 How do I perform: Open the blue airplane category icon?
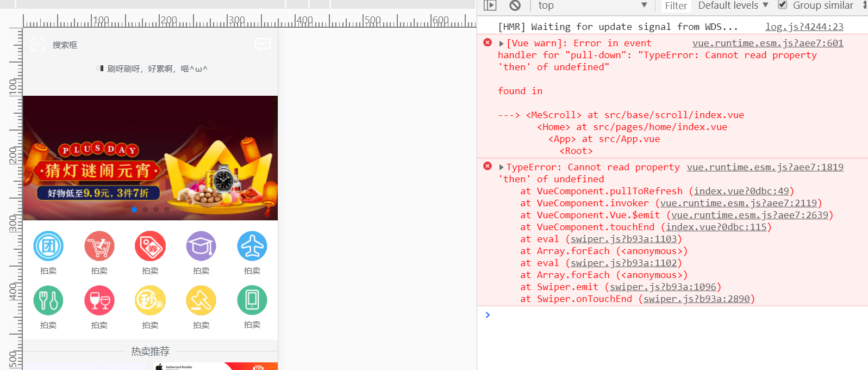pyautogui.click(x=252, y=246)
